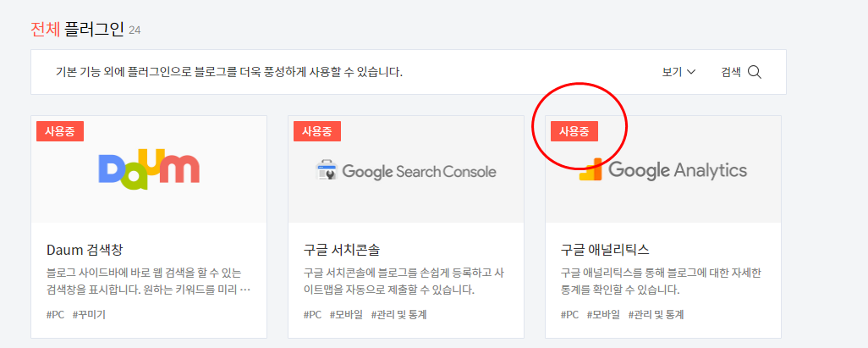The image size is (868, 348).
Task: Open the Daum 검색창 plugin logo
Action: [x=149, y=169]
